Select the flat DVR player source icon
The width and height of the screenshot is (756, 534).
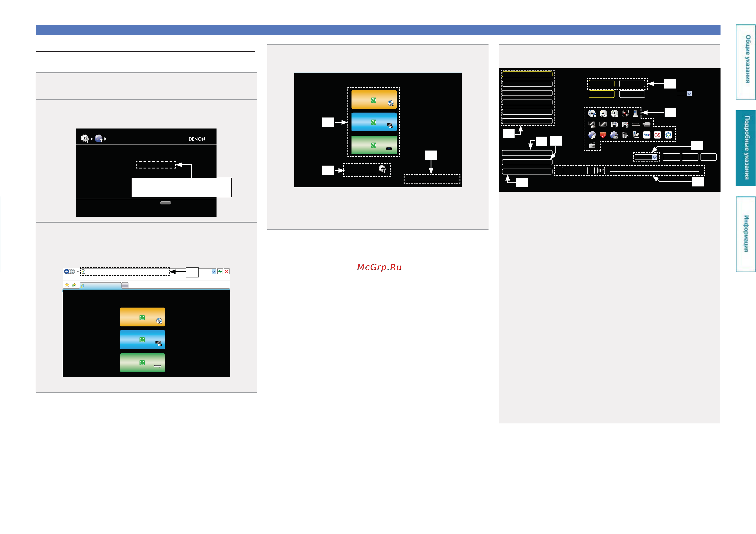(x=636, y=124)
